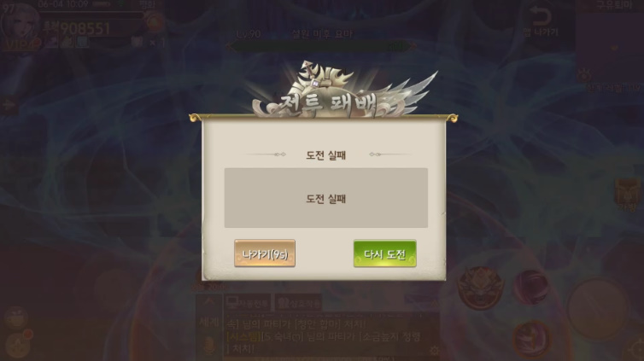This screenshot has width=644, height=361.
Task: Tap the smiley face icon at bottom left
Action: click(16, 317)
